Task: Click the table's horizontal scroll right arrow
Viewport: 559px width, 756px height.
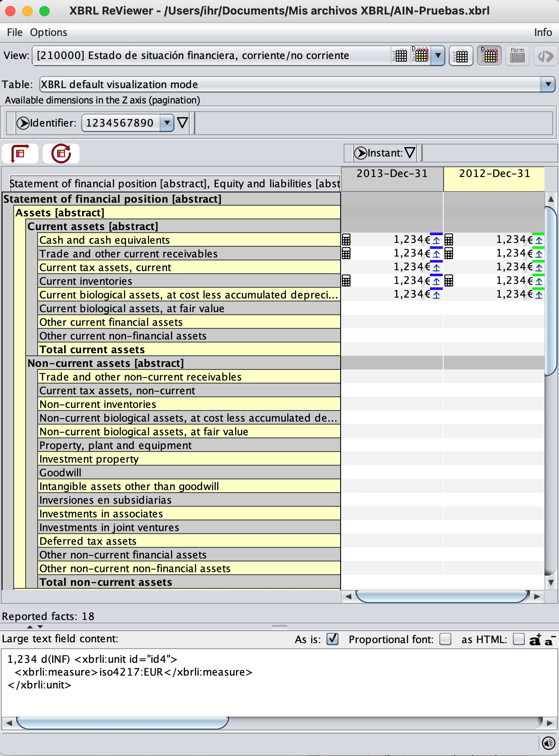Action: click(537, 596)
